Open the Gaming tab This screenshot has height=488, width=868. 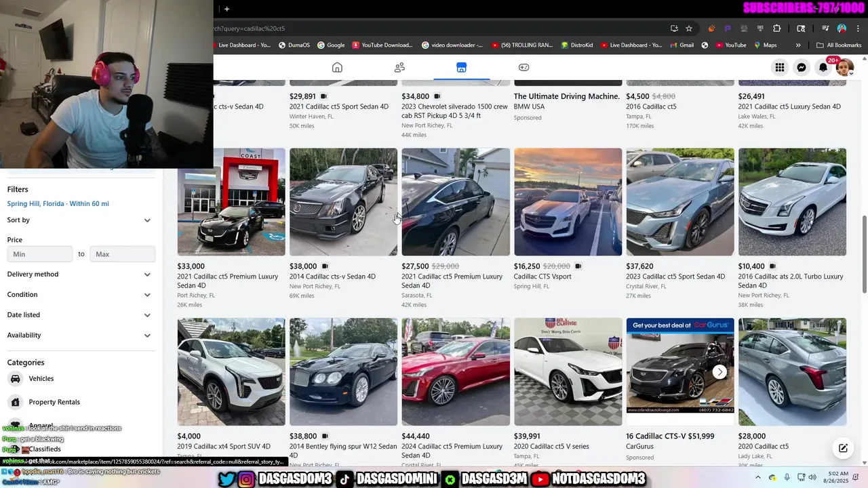524,67
